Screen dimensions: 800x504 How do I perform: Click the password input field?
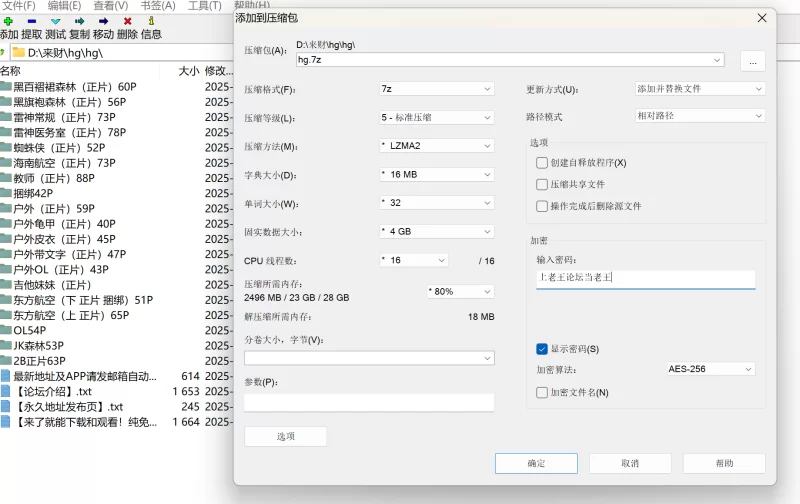pyautogui.click(x=645, y=278)
